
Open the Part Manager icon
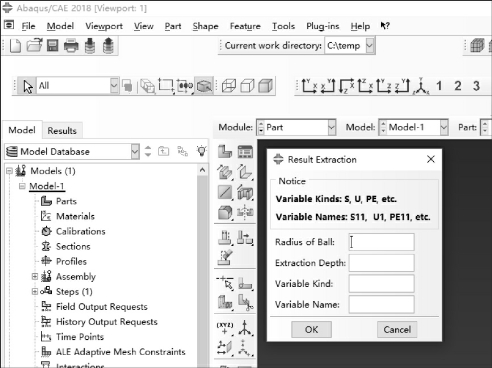[x=245, y=152]
